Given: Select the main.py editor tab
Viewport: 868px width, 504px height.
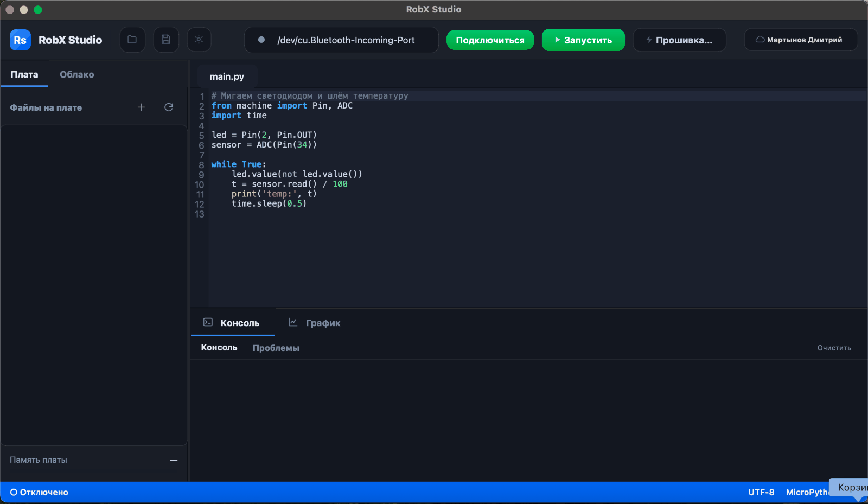Looking at the screenshot, I should point(227,76).
